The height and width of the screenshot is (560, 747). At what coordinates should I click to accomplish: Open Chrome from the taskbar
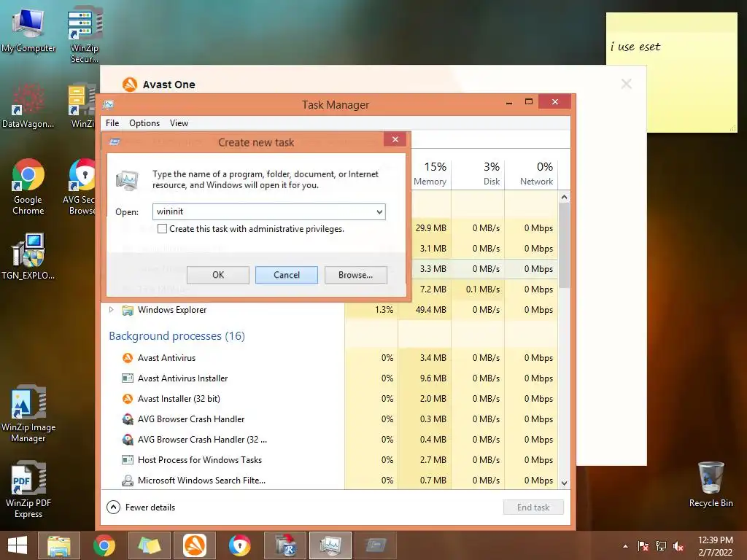pyautogui.click(x=104, y=545)
